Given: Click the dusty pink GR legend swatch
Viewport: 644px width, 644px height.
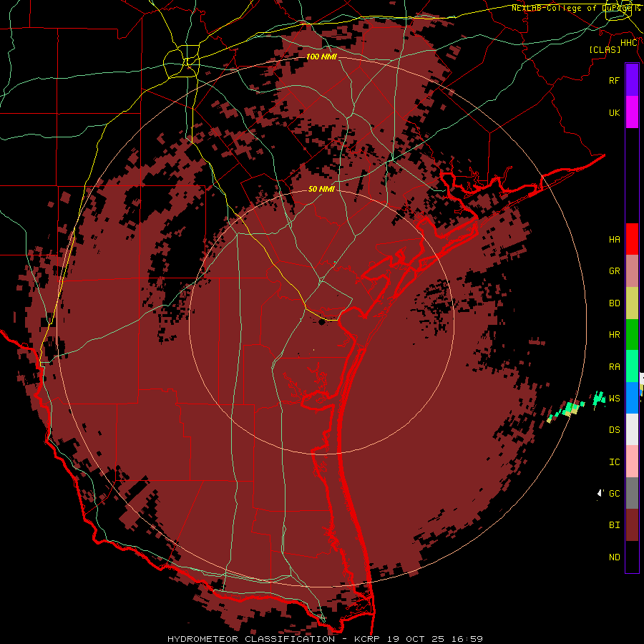Looking at the screenshot, I should pyautogui.click(x=632, y=271).
